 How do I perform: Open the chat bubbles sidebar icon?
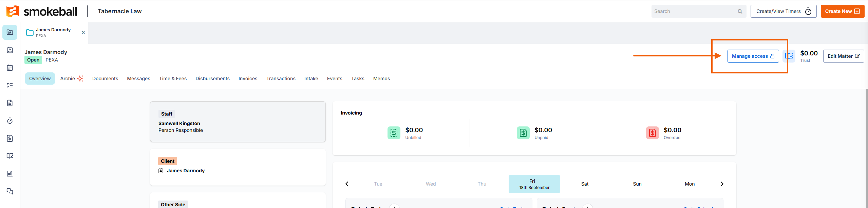(10, 191)
